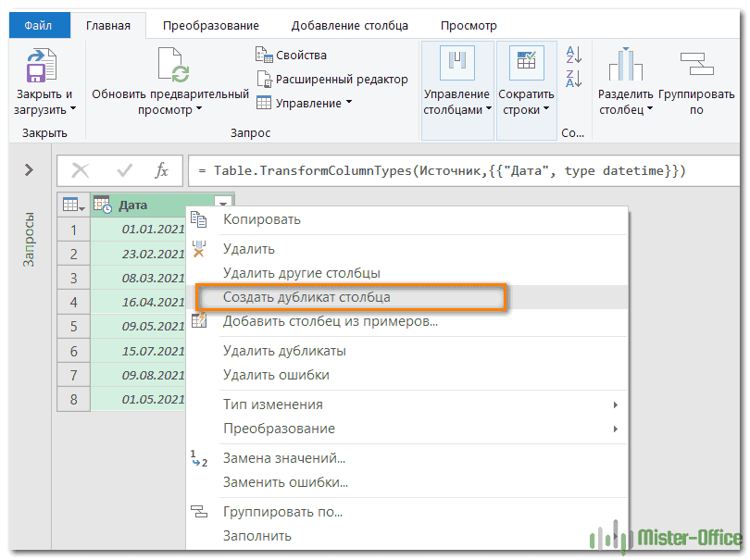Sort descending with the Z-A icon
The image size is (750, 560).
(573, 79)
